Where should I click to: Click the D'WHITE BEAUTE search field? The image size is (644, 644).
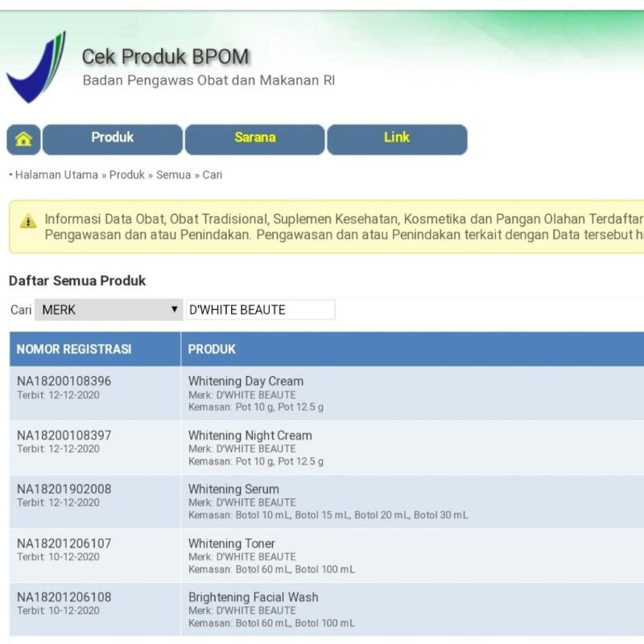pyautogui.click(x=260, y=310)
